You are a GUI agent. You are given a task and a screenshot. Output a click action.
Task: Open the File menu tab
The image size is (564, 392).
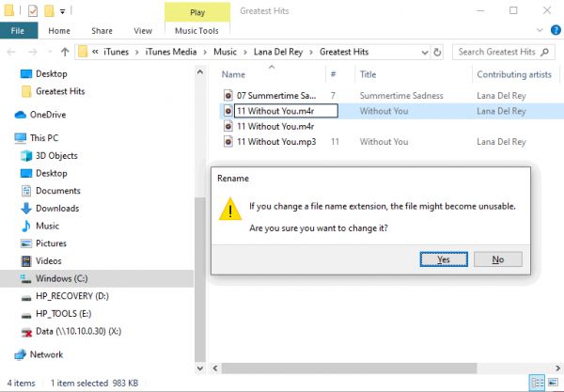coord(18,30)
